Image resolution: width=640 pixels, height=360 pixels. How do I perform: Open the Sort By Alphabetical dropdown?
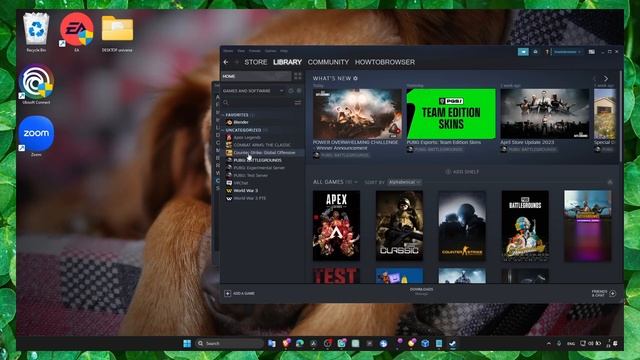(x=404, y=182)
